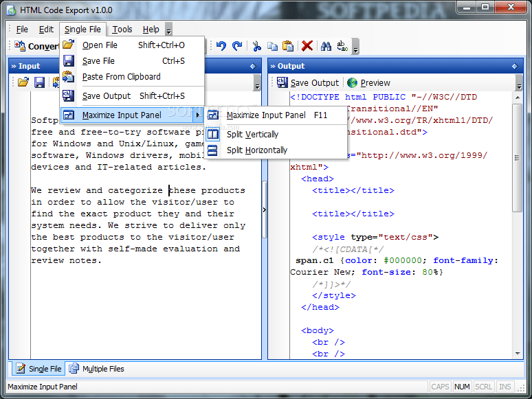Click the SCRL indicator in the status bar
The image size is (532, 399).
click(x=483, y=387)
